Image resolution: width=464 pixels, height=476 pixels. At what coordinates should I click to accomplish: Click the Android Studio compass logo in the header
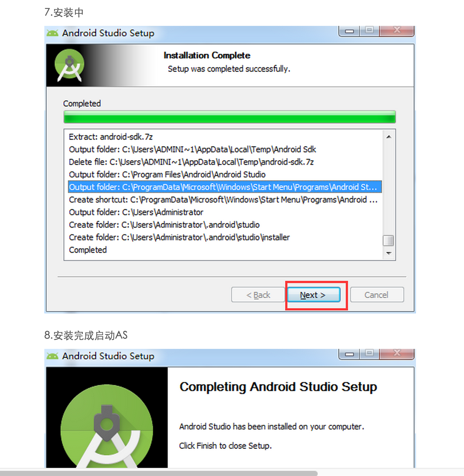pyautogui.click(x=69, y=65)
